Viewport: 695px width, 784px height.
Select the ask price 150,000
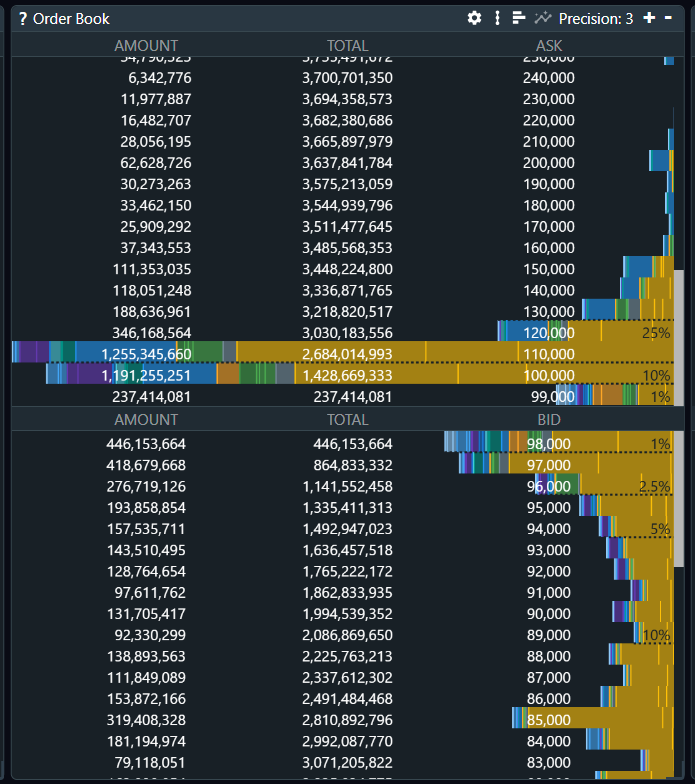(x=548, y=269)
